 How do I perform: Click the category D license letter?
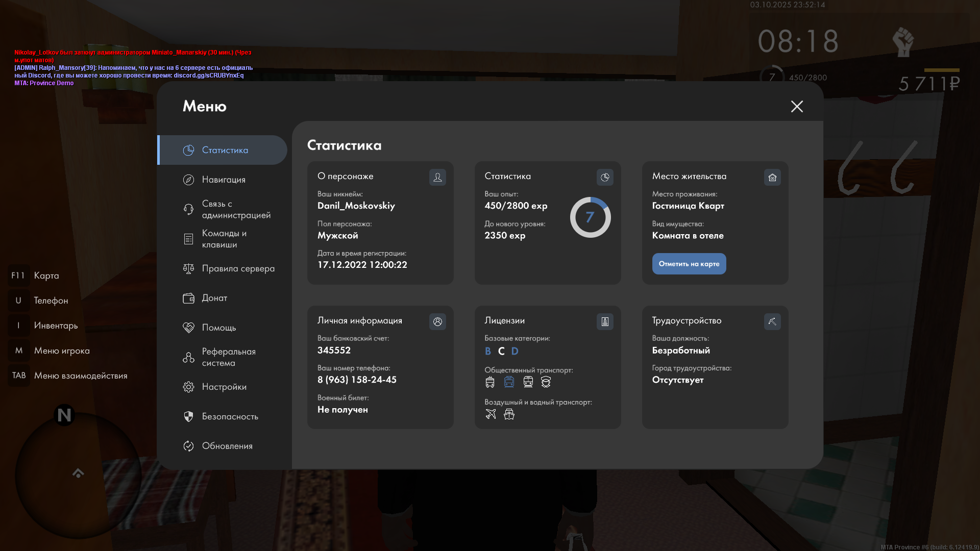click(x=514, y=351)
